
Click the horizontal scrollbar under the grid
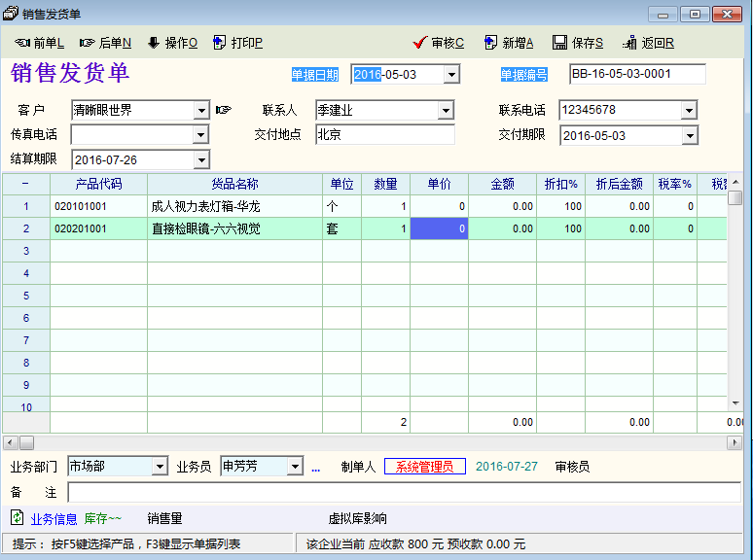[x=370, y=442]
